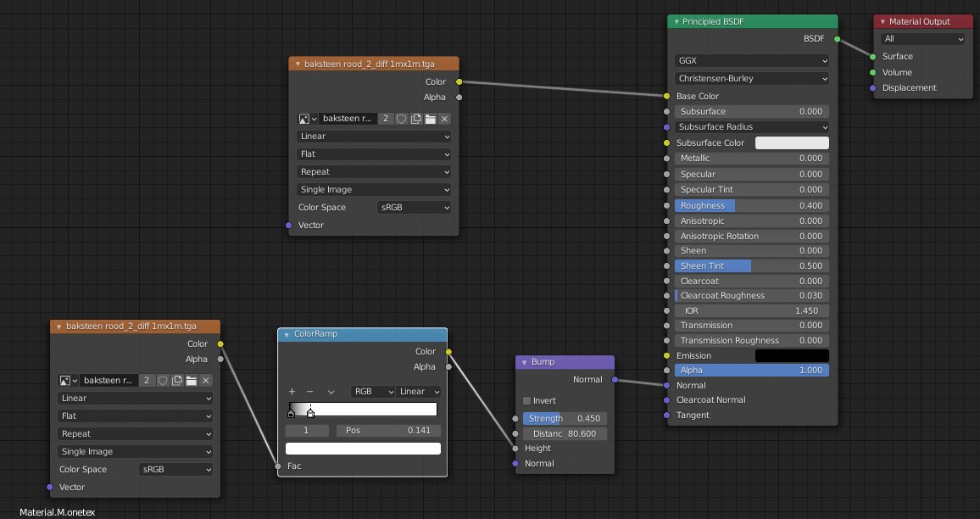Add color stop with ColorRamp plus icon
The width and height of the screenshot is (980, 519).
click(x=292, y=392)
